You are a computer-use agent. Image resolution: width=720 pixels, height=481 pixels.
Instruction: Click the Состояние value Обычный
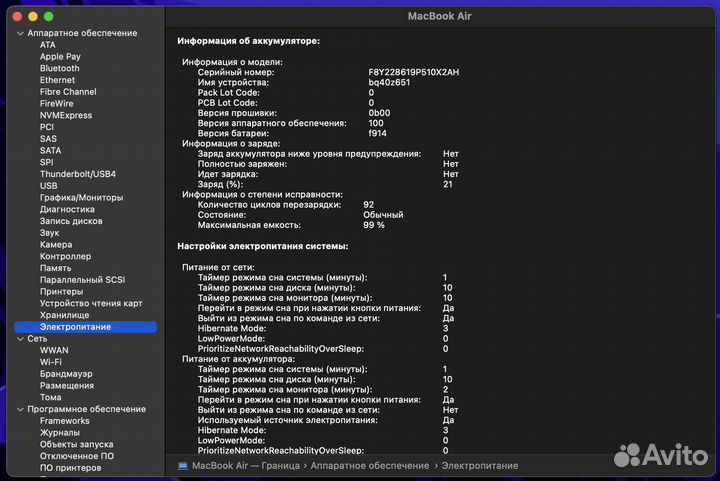coord(383,215)
